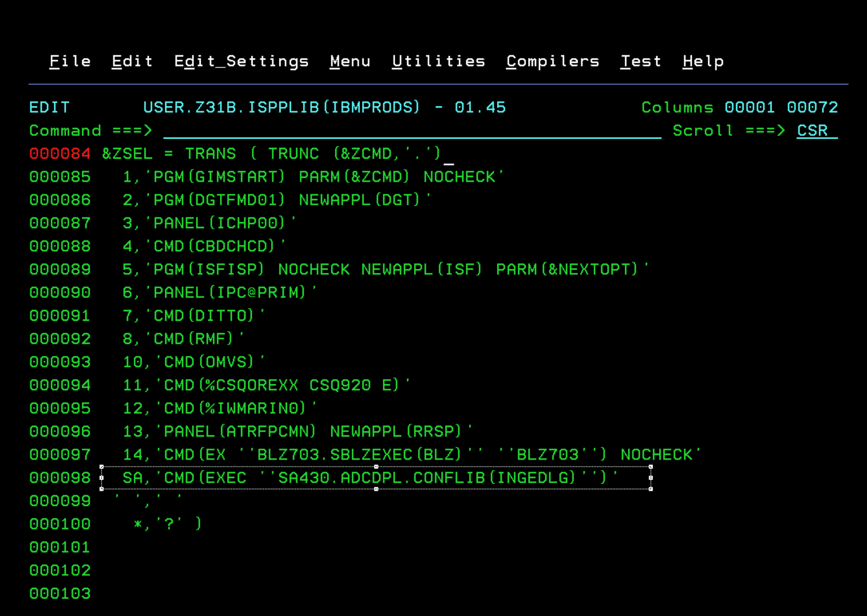The width and height of the screenshot is (867, 616).
Task: Click the EDIT mode label top left
Action: [49, 107]
